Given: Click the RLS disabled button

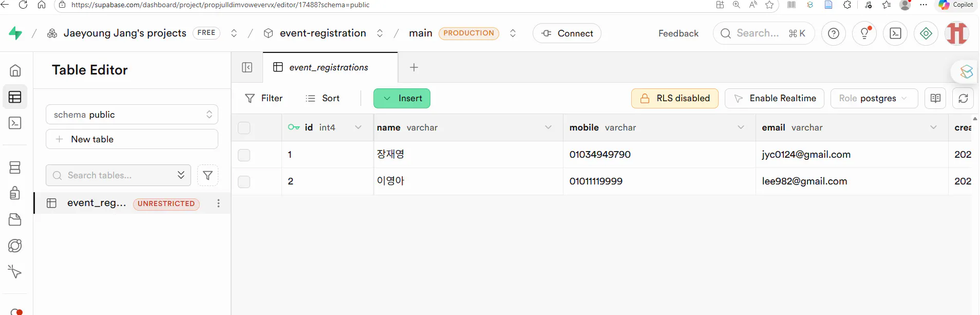Looking at the screenshot, I should tap(674, 98).
